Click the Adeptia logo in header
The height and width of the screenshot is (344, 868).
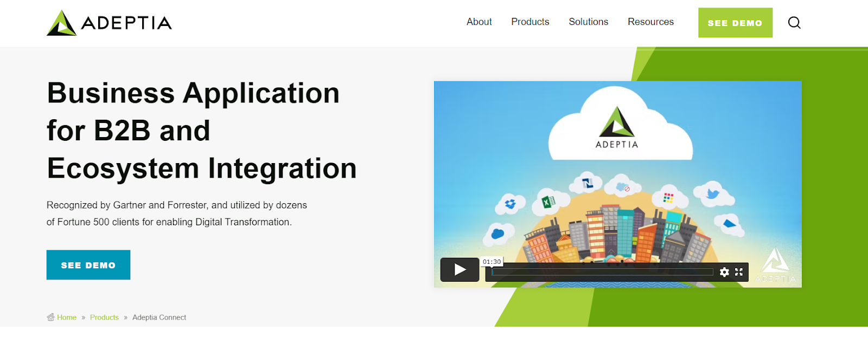(109, 23)
